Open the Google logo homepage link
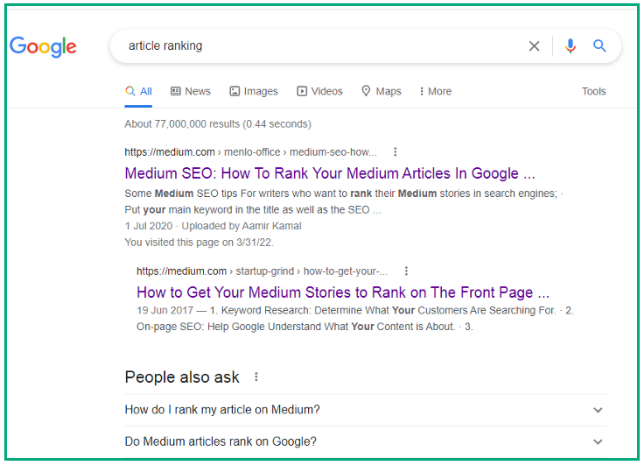This screenshot has height=464, width=643. pos(43,46)
